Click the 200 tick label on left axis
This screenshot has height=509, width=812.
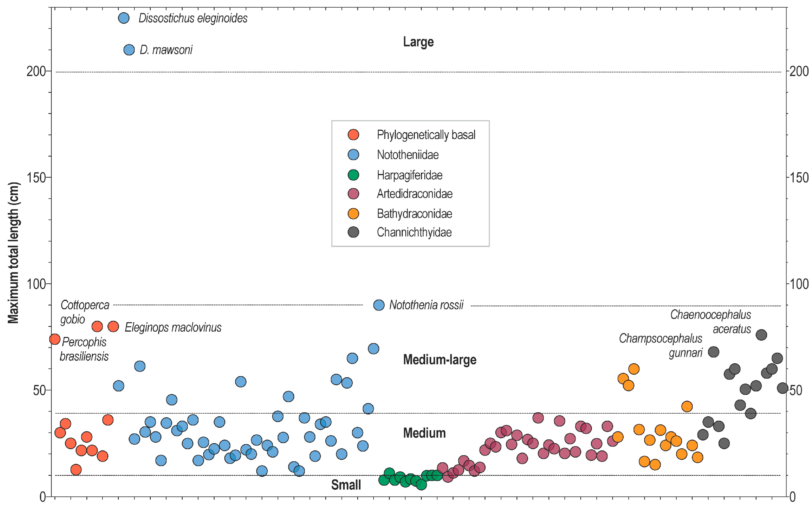pyautogui.click(x=36, y=71)
